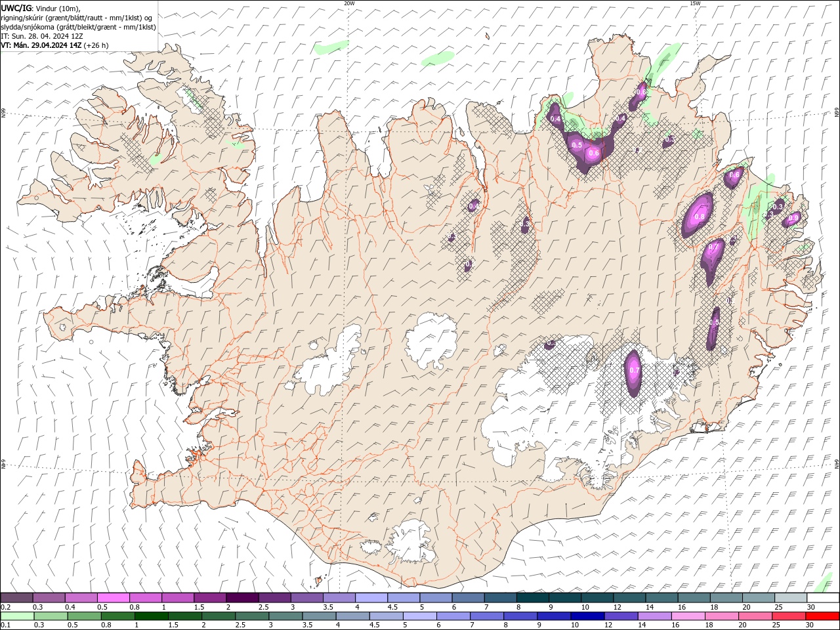Click the 'rigning/skúrir' legend description line
Viewport: 840px width, 630px height.
77,17
